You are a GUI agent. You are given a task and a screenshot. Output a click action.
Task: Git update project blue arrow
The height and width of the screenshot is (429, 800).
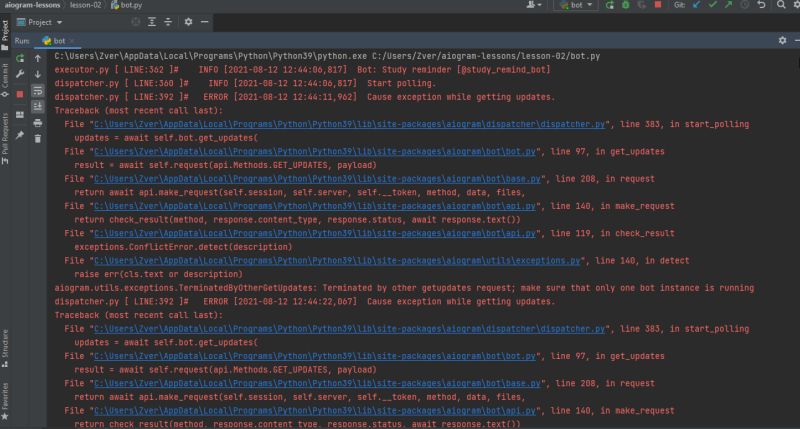696,5
